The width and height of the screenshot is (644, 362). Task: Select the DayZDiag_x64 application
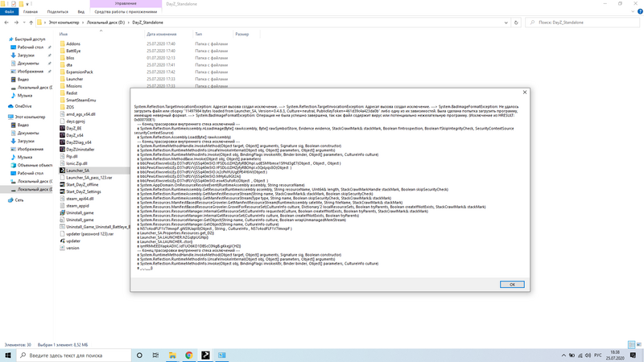tap(78, 142)
